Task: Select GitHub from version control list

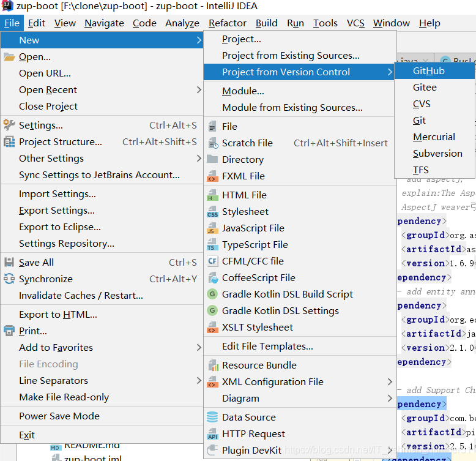Action: [x=435, y=71]
